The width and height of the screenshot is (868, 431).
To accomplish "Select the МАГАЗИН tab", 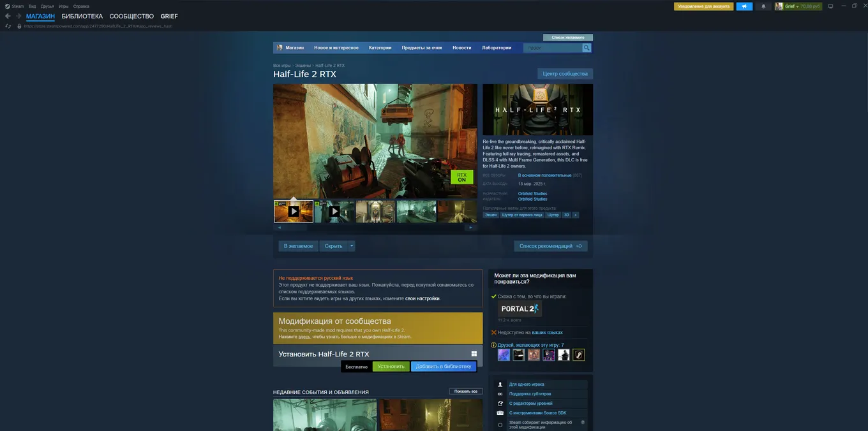I will [40, 16].
